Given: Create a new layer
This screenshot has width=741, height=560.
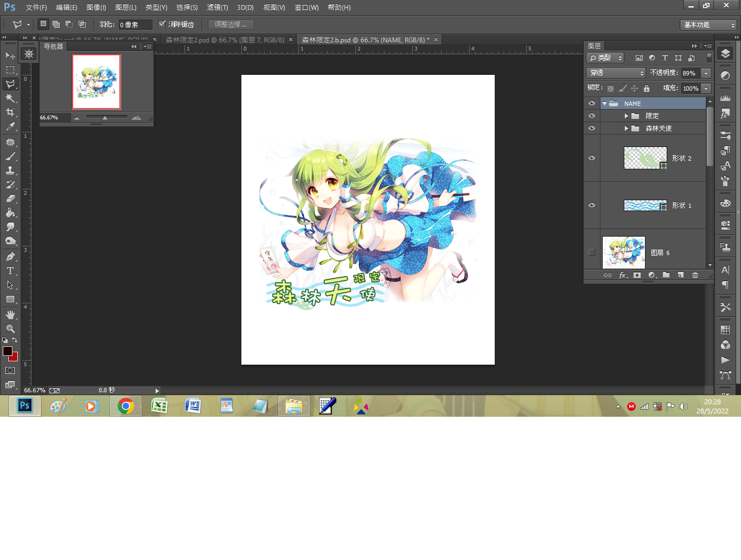Looking at the screenshot, I should [x=680, y=275].
